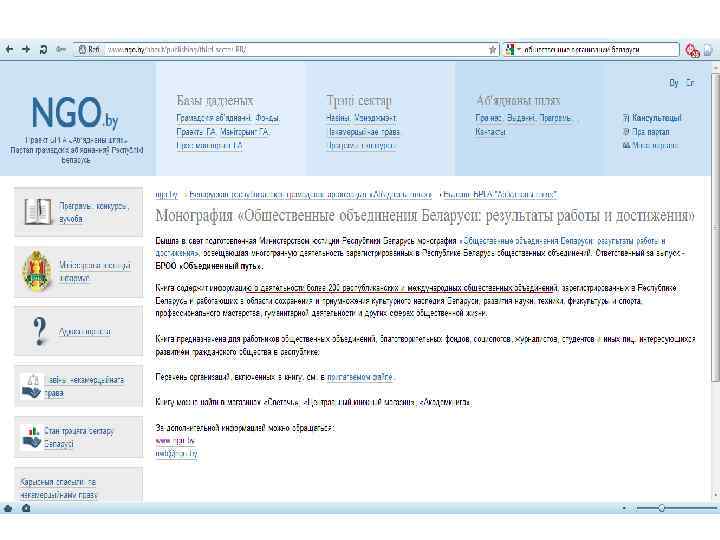Click the red extension icon in the toolbar
This screenshot has width=720, height=540.
click(x=692, y=51)
